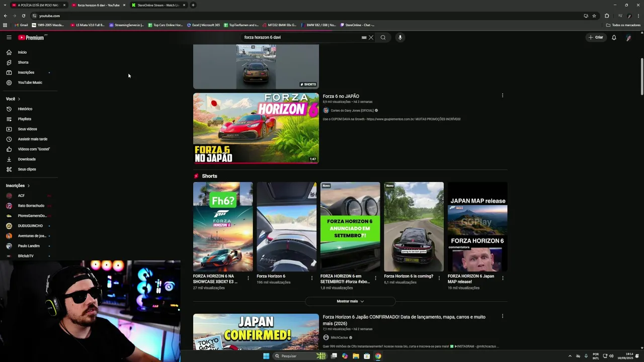Go back in browser history
The width and height of the screenshot is (644, 362).
(x=6, y=16)
